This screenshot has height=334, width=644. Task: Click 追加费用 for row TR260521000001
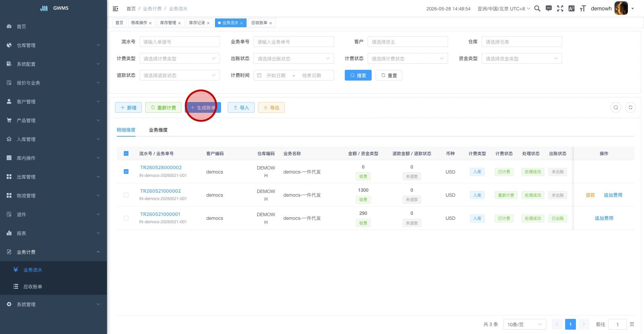click(x=604, y=218)
